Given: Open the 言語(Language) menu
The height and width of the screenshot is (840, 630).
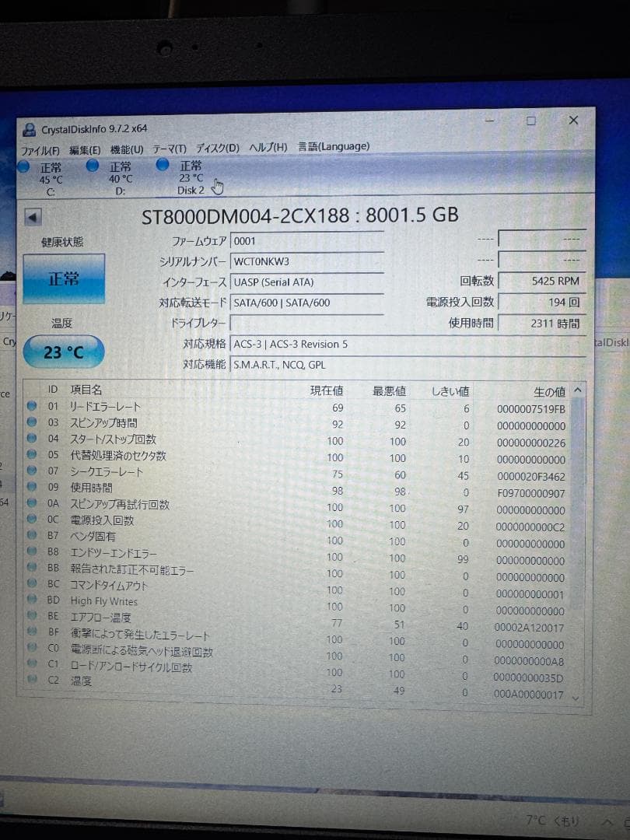Looking at the screenshot, I should (x=334, y=146).
